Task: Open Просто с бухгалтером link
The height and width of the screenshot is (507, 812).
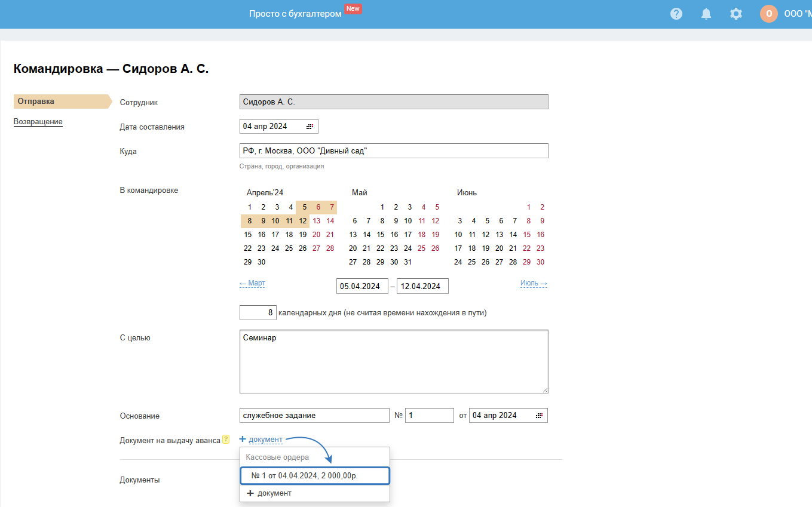Action: click(295, 13)
